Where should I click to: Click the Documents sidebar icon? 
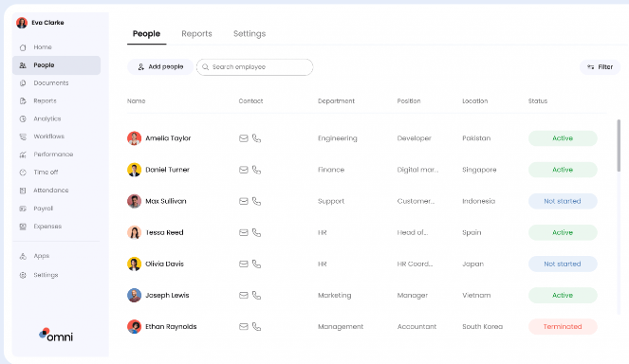(x=23, y=83)
